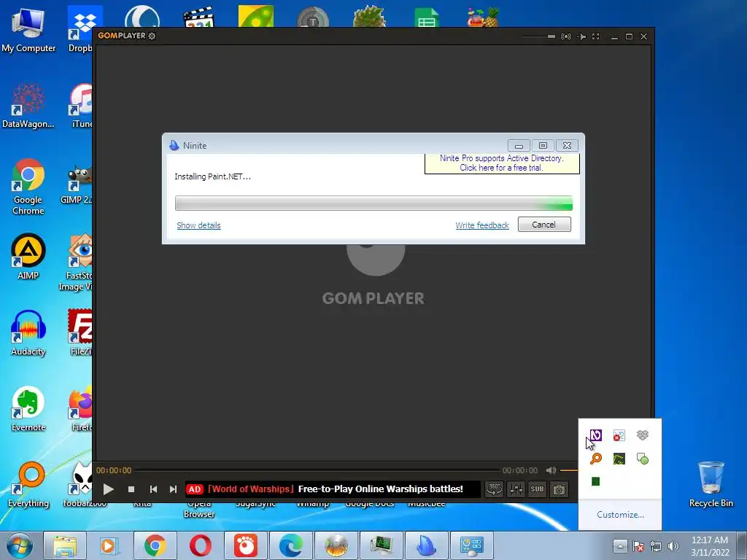Open system volume icon in the taskbar tray

pos(673,546)
